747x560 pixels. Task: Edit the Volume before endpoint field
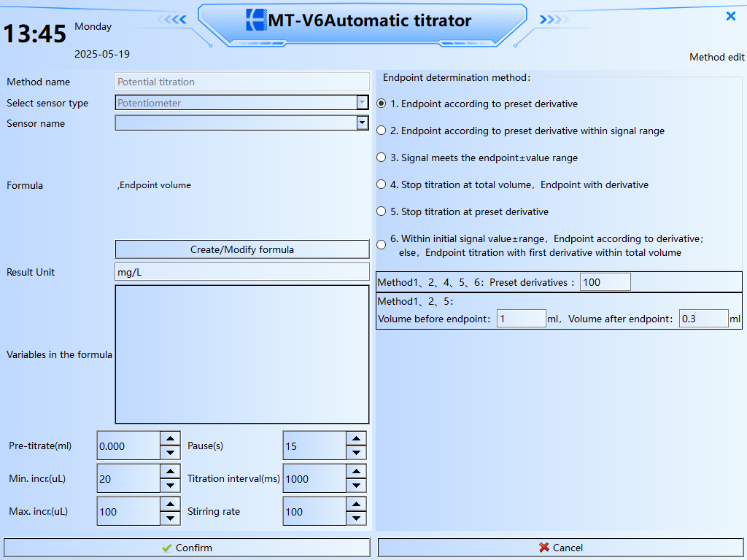point(521,319)
